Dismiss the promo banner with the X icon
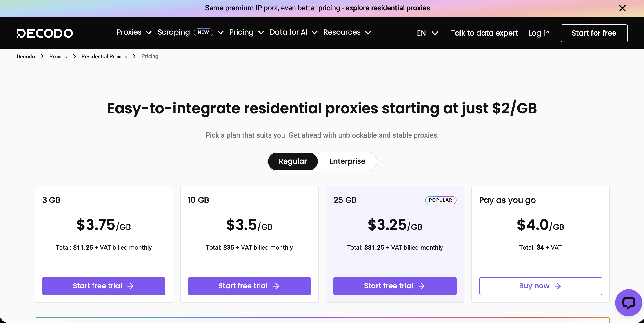The width and height of the screenshot is (644, 323). pos(622,8)
